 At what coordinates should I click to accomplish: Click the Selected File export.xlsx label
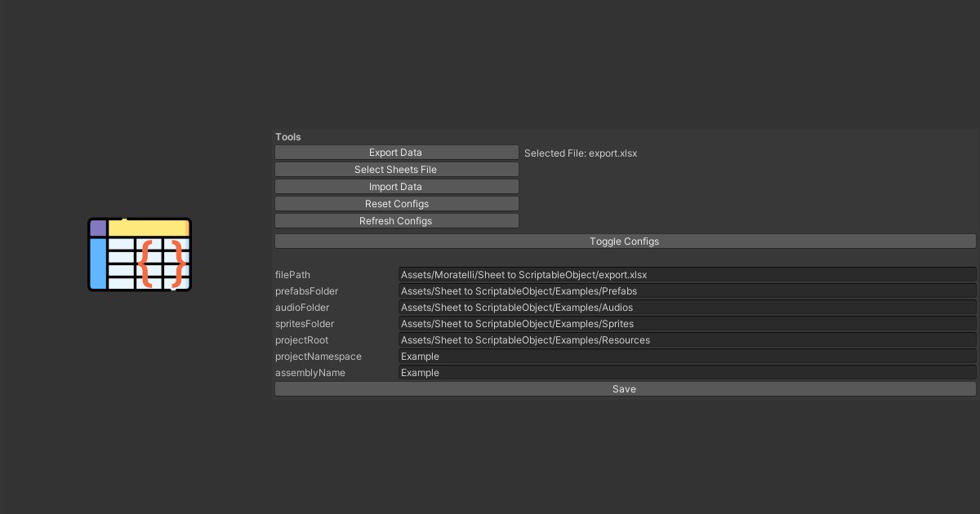coord(581,153)
